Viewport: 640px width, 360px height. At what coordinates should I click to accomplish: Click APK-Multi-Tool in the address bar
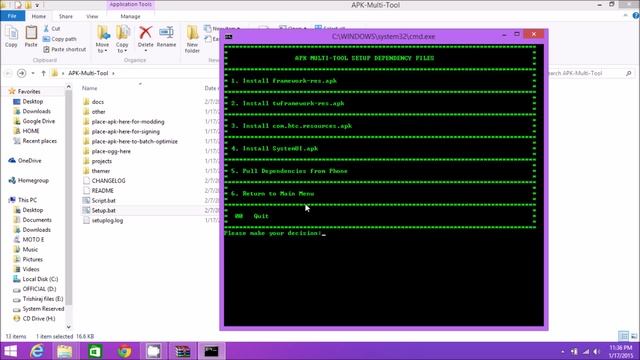coord(88,73)
